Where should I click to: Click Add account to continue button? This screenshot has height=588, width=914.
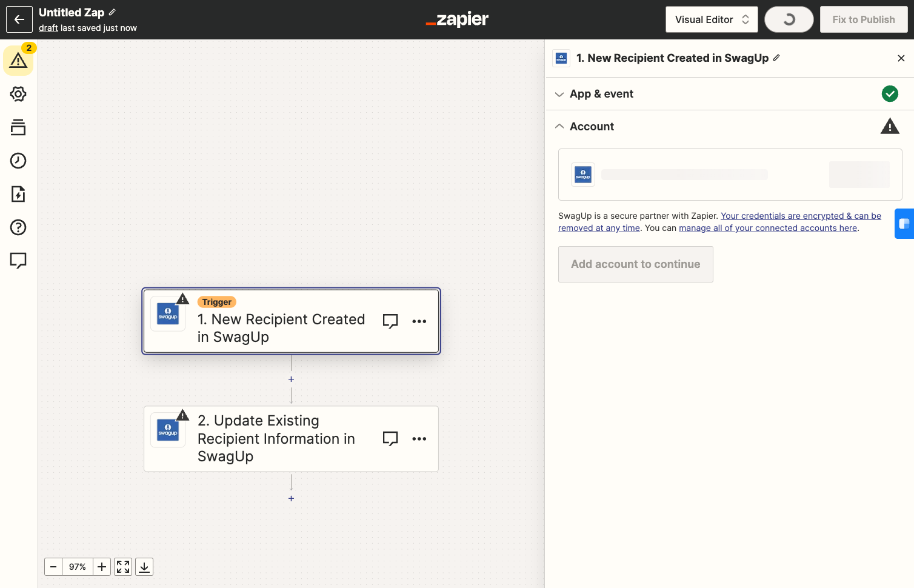pos(636,264)
